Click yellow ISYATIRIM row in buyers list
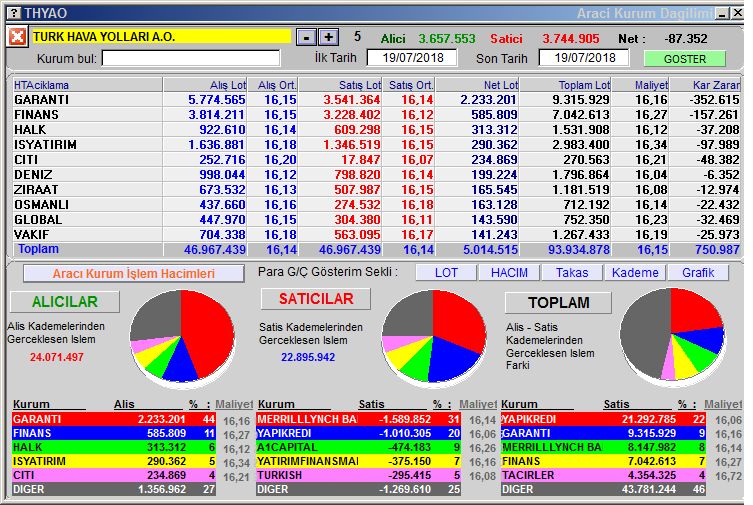Screen dimensions: 753x505 (x=114, y=461)
